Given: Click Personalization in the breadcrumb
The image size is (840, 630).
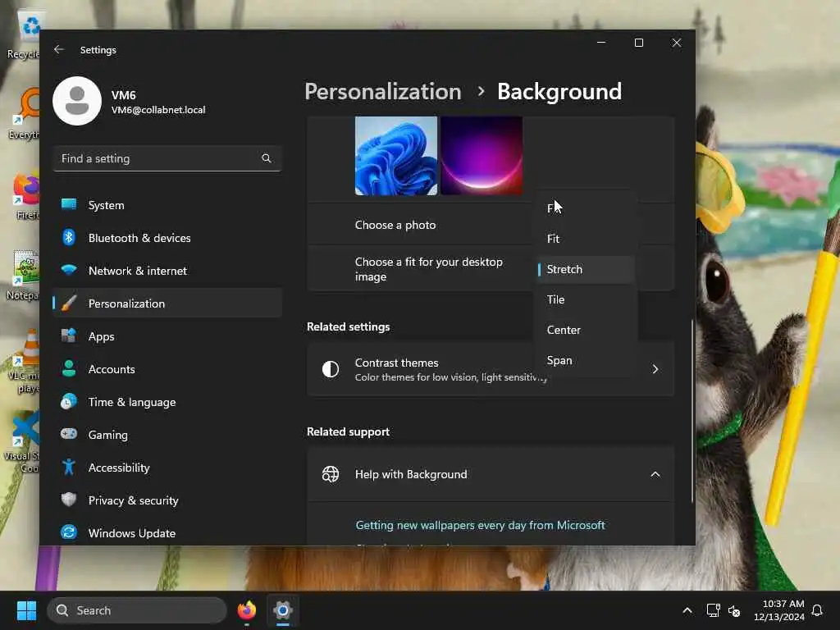Looking at the screenshot, I should click(x=383, y=91).
